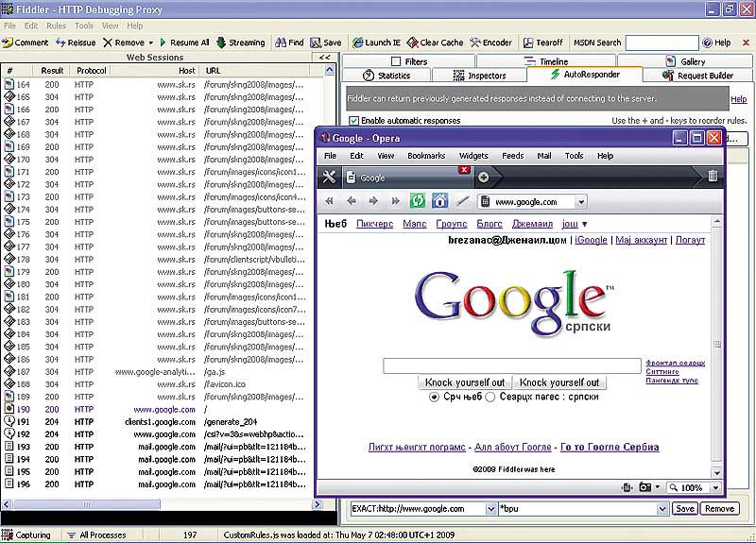Open the Encoder tool
The image size is (756, 543).
(x=490, y=42)
